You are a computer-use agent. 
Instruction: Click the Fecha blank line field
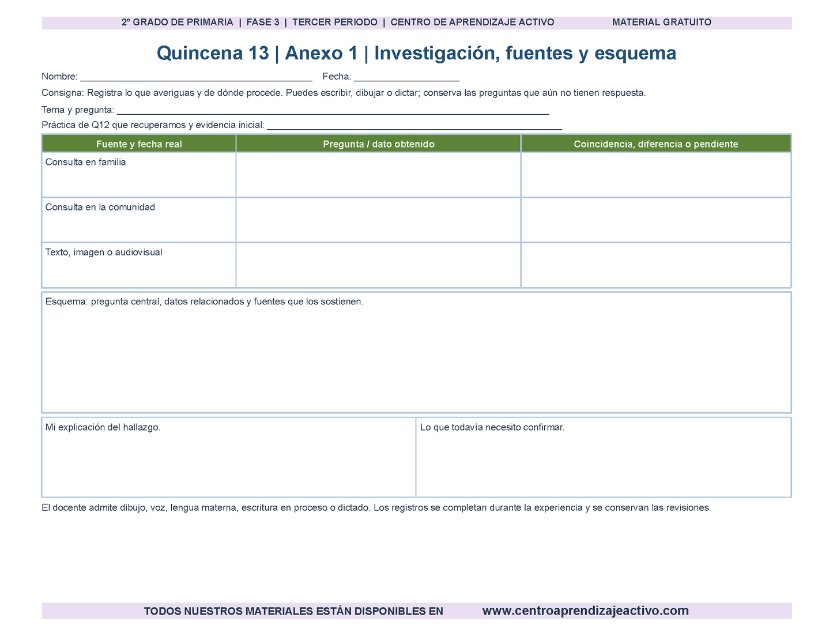[406, 77]
